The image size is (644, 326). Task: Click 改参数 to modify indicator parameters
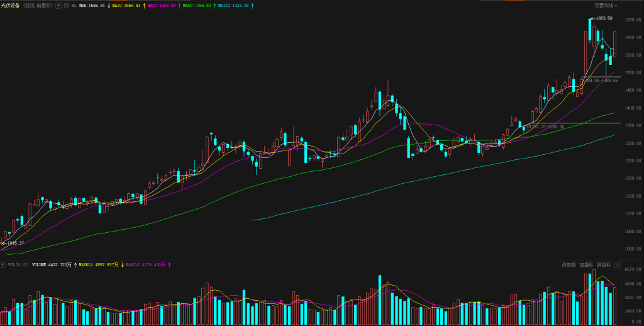tap(569, 265)
